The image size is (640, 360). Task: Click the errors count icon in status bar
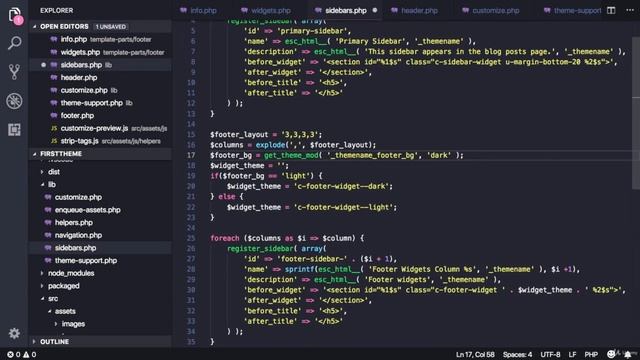[11, 355]
